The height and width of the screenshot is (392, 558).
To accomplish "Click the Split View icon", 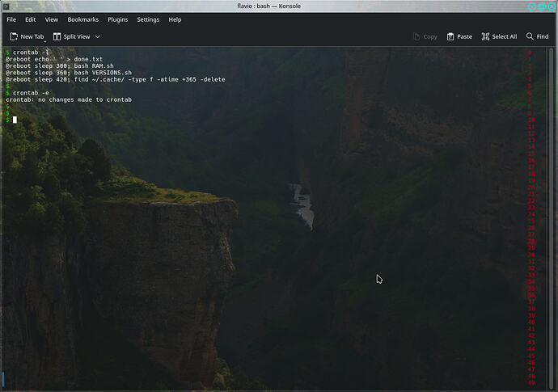I will tap(57, 36).
